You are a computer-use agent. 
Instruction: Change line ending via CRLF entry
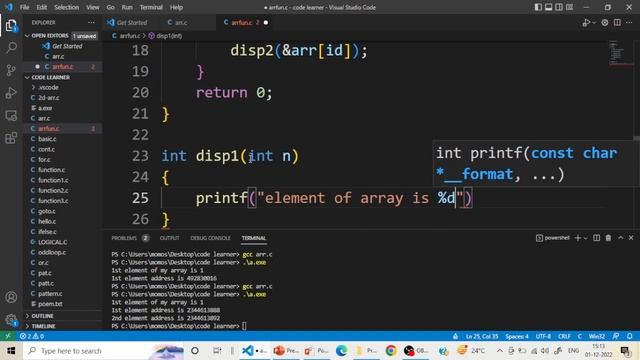pos(564,336)
